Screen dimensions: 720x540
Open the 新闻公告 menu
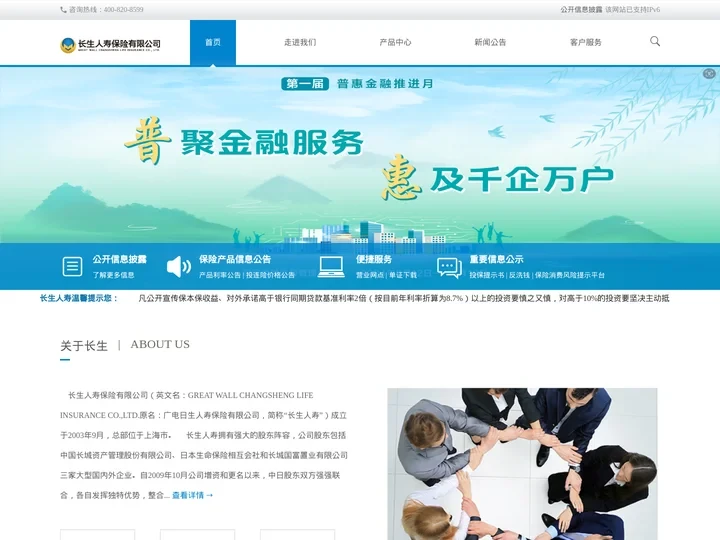pos(490,42)
